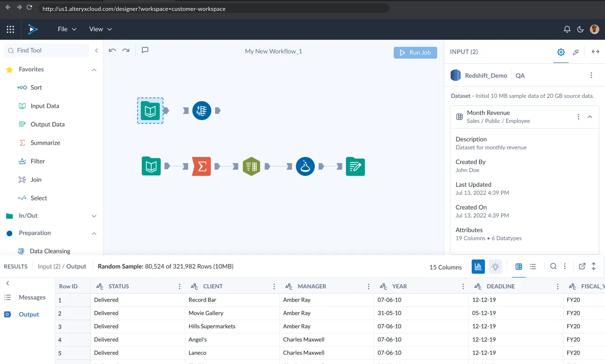Screen dimensions: 605x364
Task: Select the dashed Input Data node
Action: click(150, 111)
